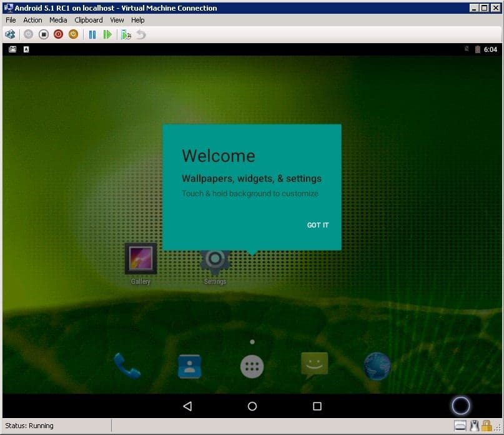
Task: Click the red Shut Down button
Action: point(58,34)
